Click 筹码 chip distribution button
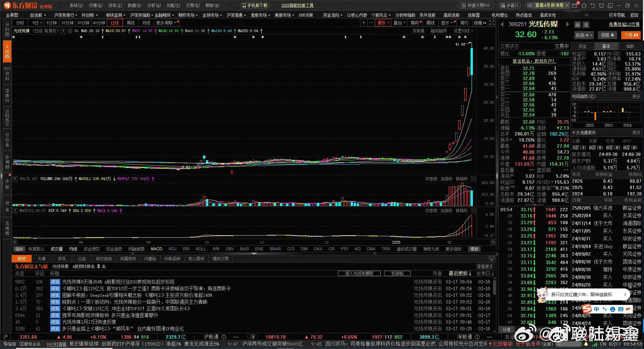The width and height of the screenshot is (644, 349). pos(416,23)
